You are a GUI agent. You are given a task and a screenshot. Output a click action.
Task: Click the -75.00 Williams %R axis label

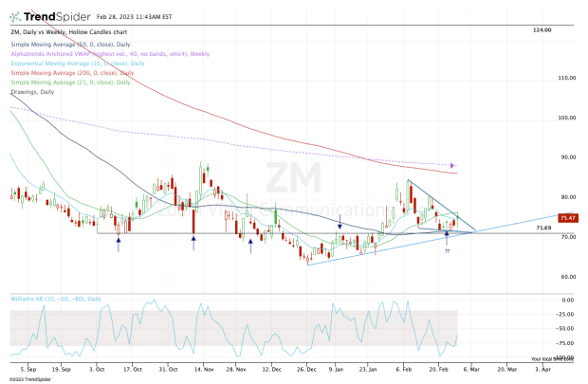point(565,343)
